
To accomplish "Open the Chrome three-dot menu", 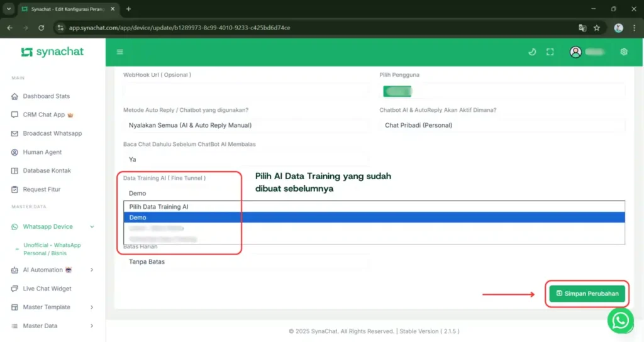I will pos(634,28).
